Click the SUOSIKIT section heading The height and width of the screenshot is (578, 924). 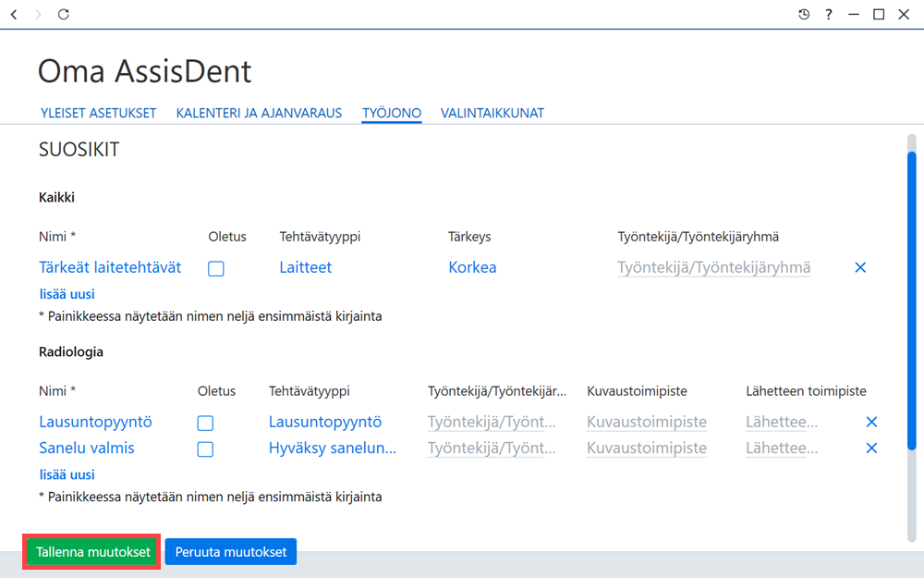click(79, 150)
